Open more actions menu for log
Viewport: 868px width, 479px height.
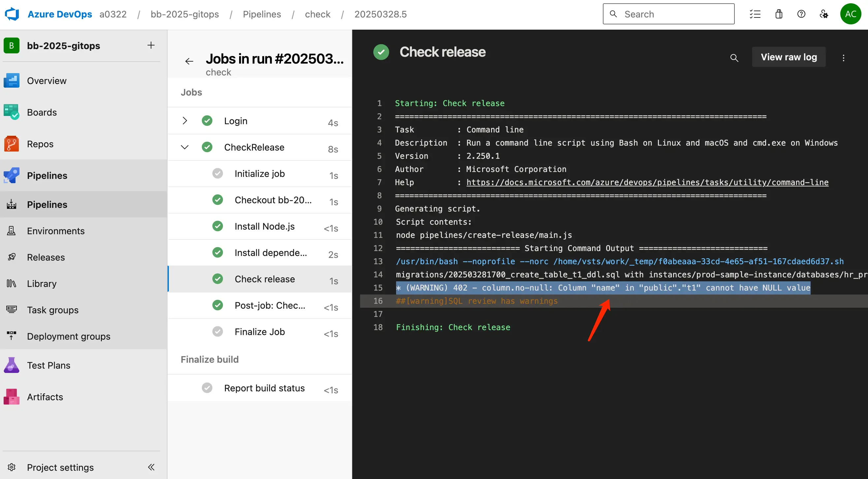(843, 58)
